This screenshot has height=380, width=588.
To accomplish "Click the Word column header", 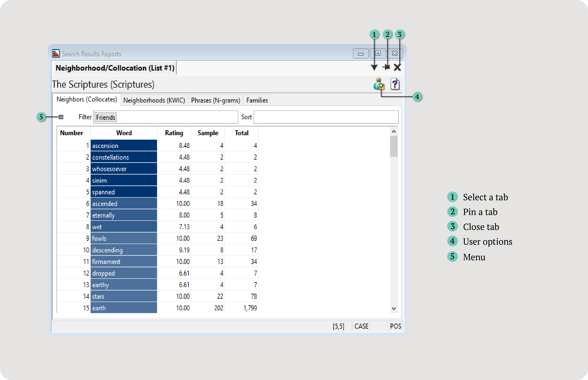I will pyautogui.click(x=124, y=133).
